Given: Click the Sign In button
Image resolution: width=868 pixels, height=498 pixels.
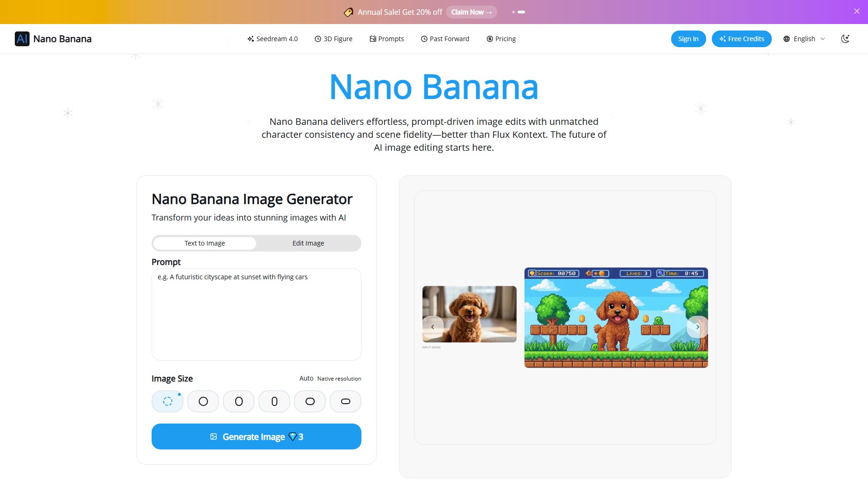Looking at the screenshot, I should (688, 39).
